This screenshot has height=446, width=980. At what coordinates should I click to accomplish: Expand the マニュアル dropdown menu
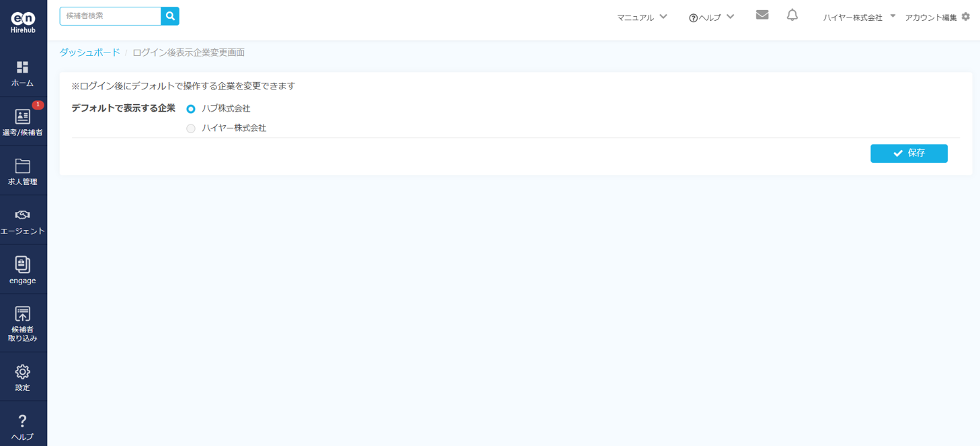pos(641,17)
